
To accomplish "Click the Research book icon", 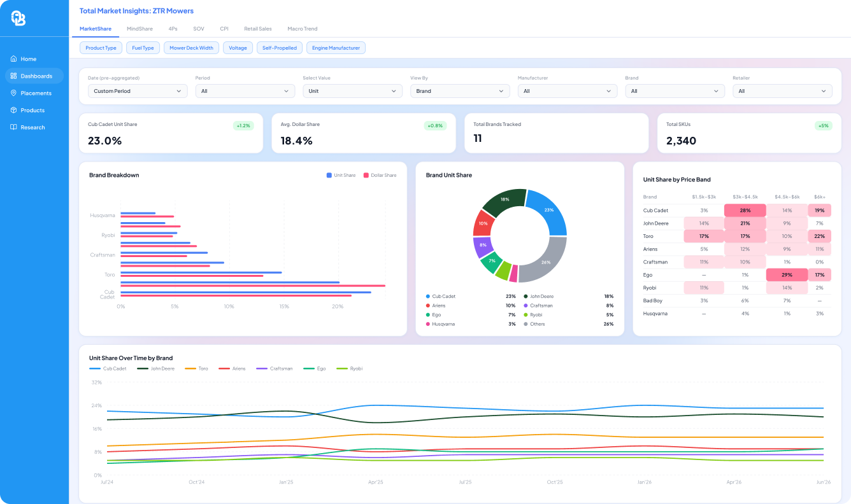I will [x=14, y=127].
